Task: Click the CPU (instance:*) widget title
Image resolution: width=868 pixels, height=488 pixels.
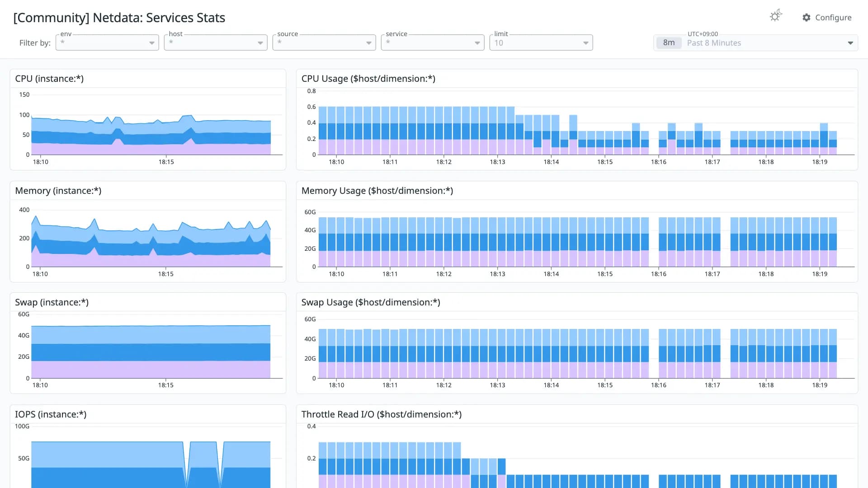Action: tap(49, 79)
